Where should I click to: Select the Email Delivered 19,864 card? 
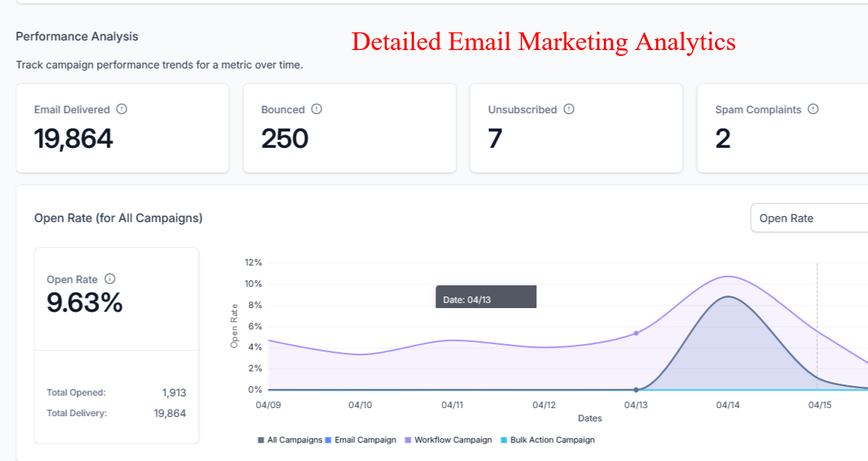122,129
